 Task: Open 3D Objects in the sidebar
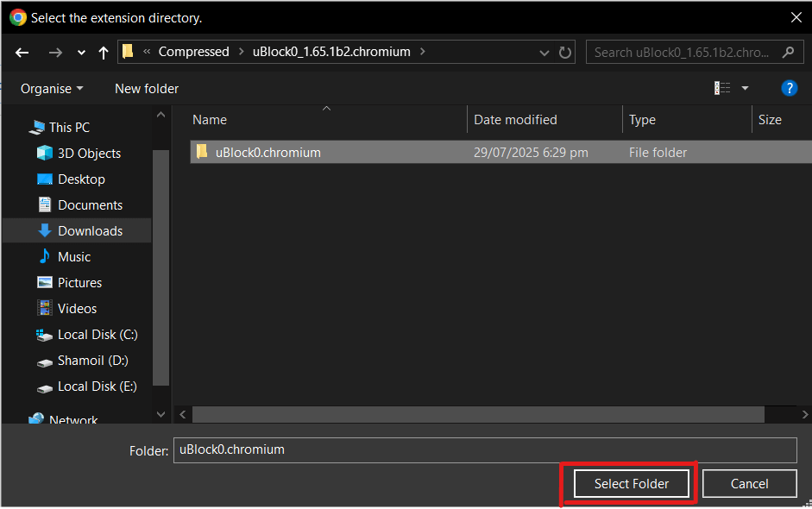tap(89, 154)
